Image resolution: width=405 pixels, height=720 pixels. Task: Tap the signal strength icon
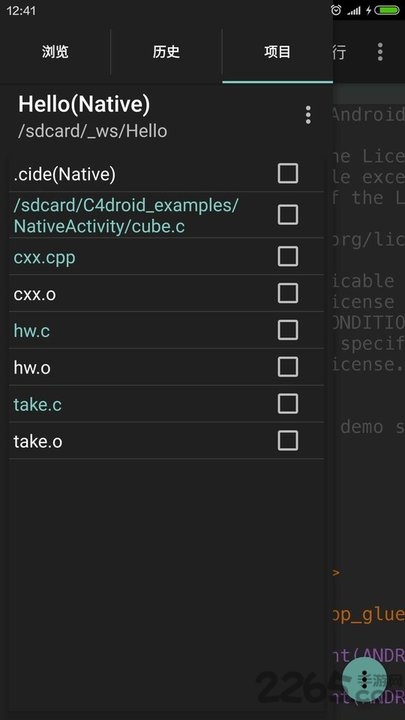pyautogui.click(x=354, y=10)
